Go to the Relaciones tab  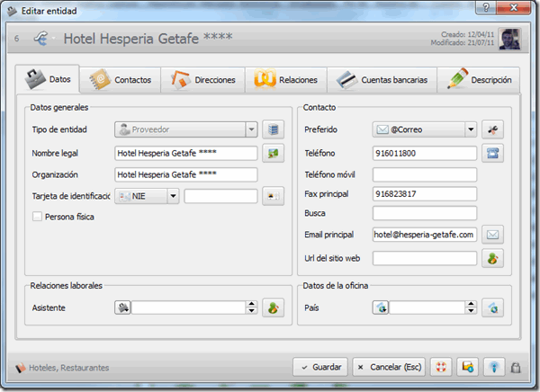point(286,80)
